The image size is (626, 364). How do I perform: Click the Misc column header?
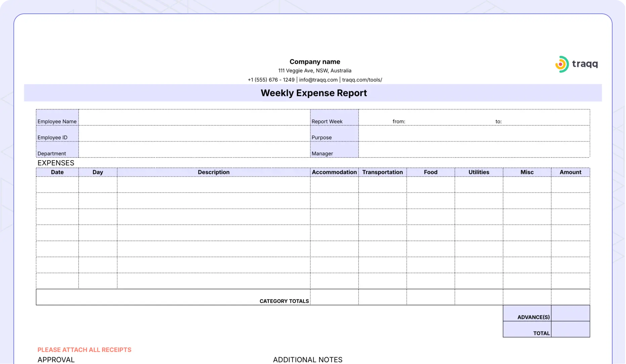click(527, 172)
